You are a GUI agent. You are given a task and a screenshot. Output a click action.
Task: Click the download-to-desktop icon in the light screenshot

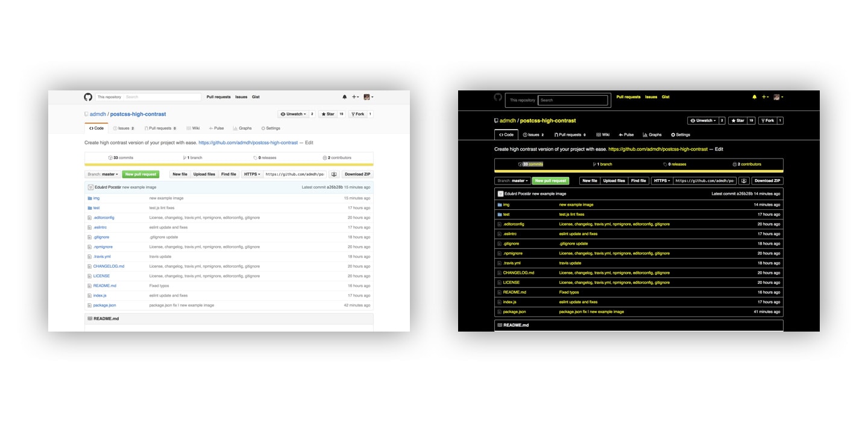coord(334,174)
